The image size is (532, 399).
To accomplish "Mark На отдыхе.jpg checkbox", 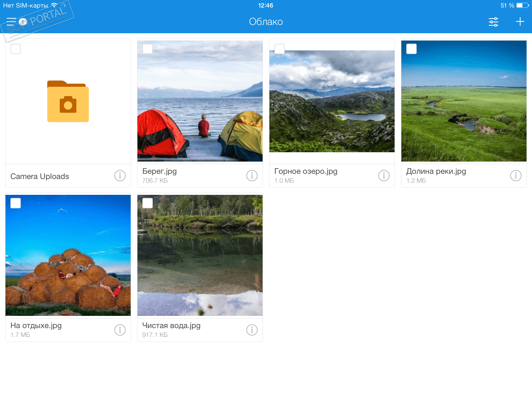I will (x=16, y=203).
